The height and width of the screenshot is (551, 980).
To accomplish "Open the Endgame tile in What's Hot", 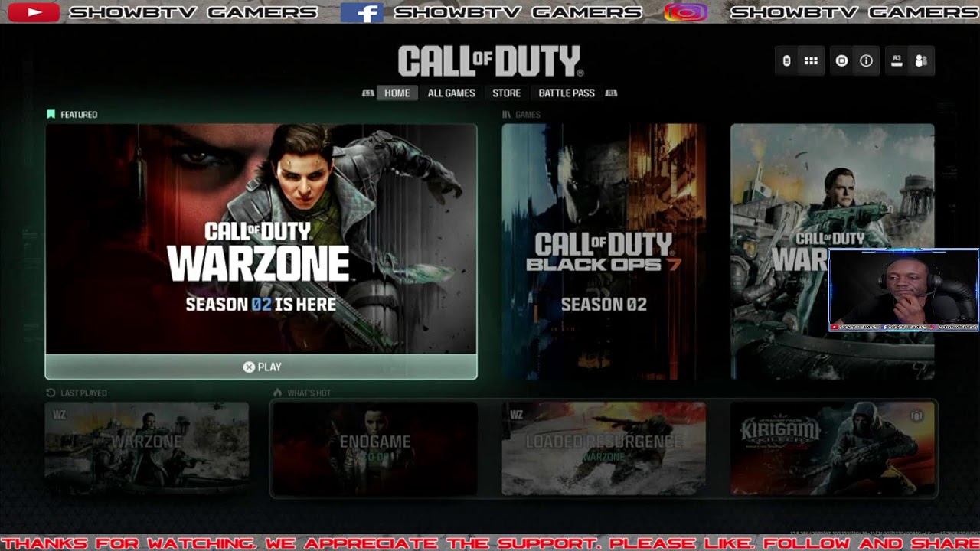I will tap(374, 448).
